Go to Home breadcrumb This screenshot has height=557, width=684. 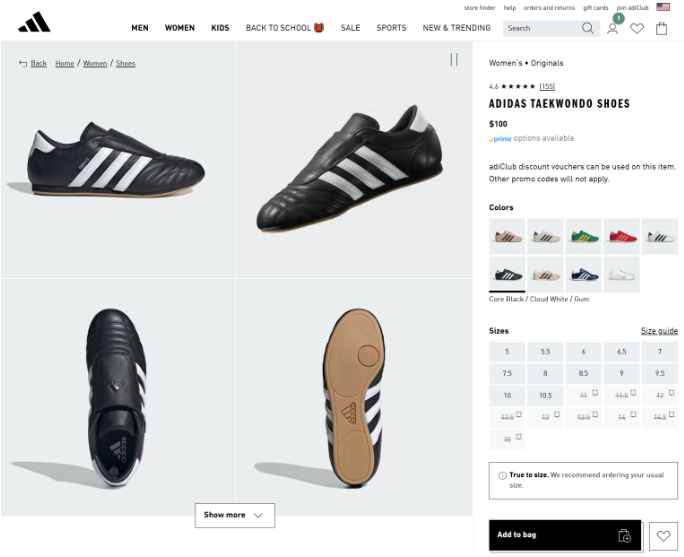(x=65, y=64)
